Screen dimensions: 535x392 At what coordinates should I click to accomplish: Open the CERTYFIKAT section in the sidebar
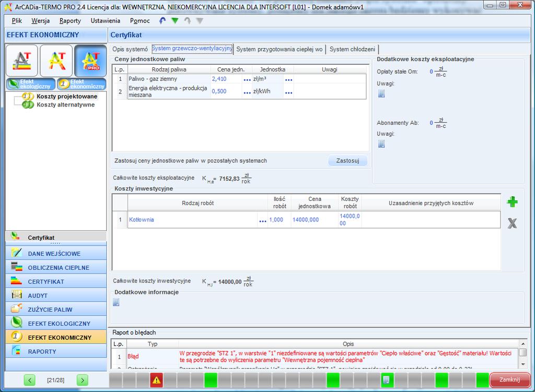tap(56, 281)
